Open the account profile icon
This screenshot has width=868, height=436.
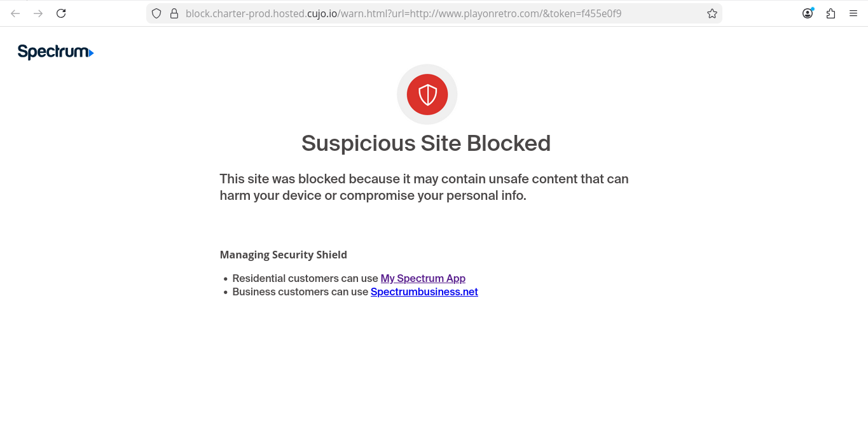[x=808, y=13]
